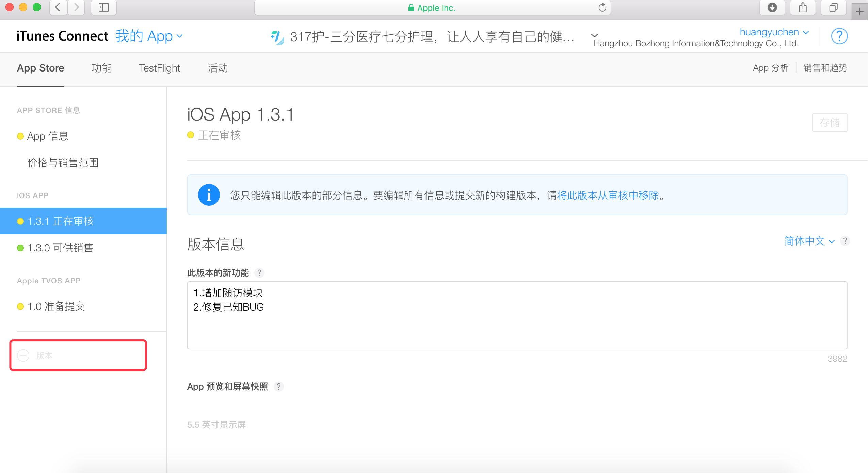Open App 信息 in the sidebar

[48, 136]
